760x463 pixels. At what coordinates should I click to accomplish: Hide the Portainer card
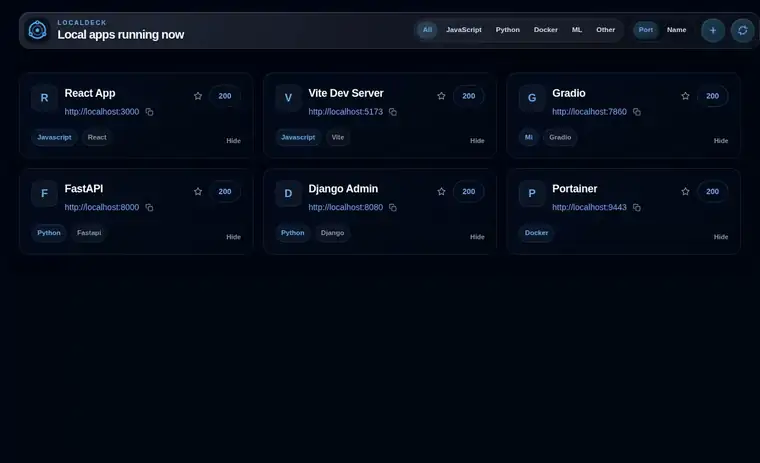721,237
